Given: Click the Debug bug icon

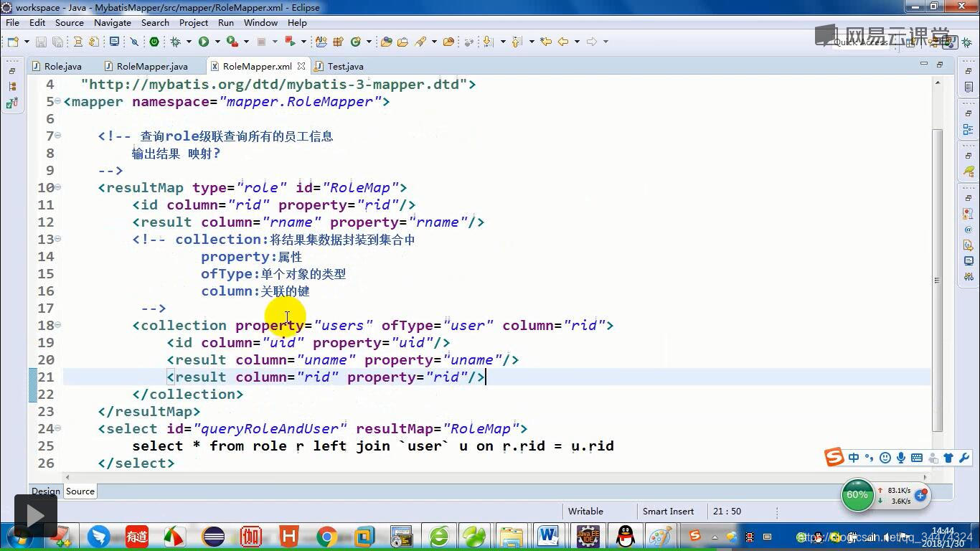Looking at the screenshot, I should point(175,42).
